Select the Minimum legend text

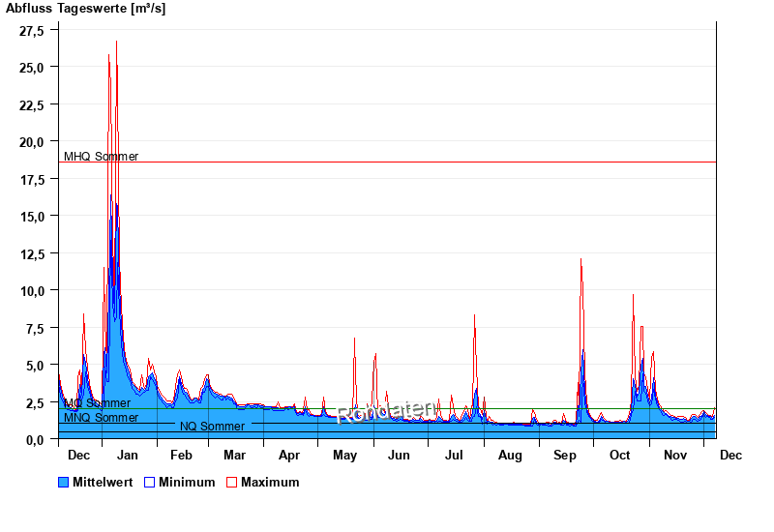coord(187,482)
